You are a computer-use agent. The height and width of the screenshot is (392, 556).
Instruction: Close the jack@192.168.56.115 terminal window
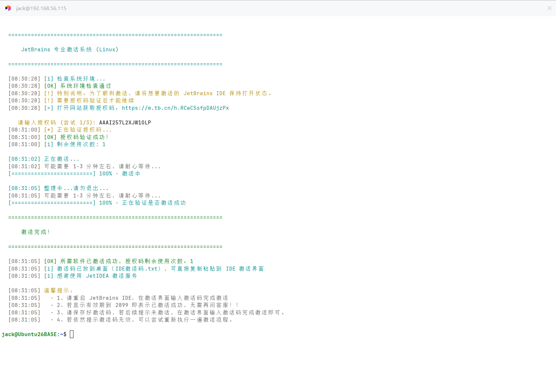(549, 8)
